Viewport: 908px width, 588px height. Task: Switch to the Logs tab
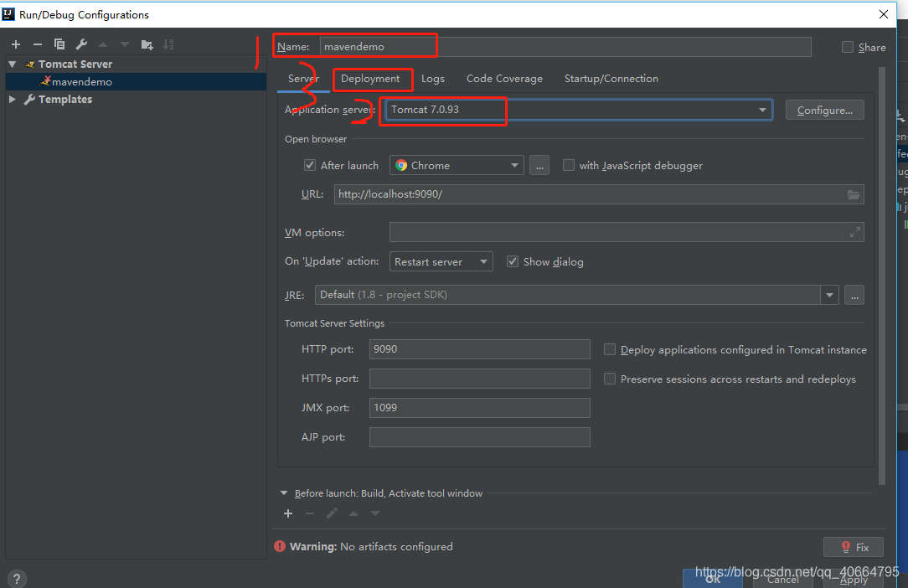click(x=432, y=78)
